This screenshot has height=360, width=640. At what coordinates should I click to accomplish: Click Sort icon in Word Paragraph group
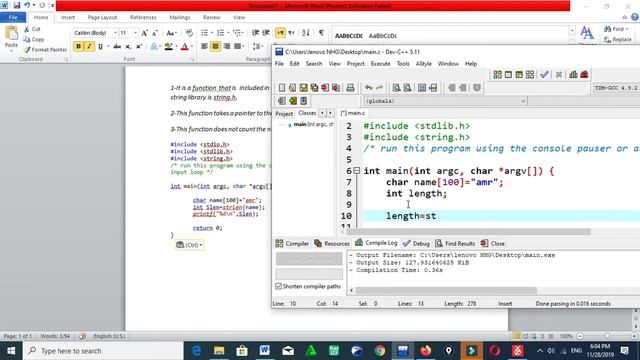point(306,33)
